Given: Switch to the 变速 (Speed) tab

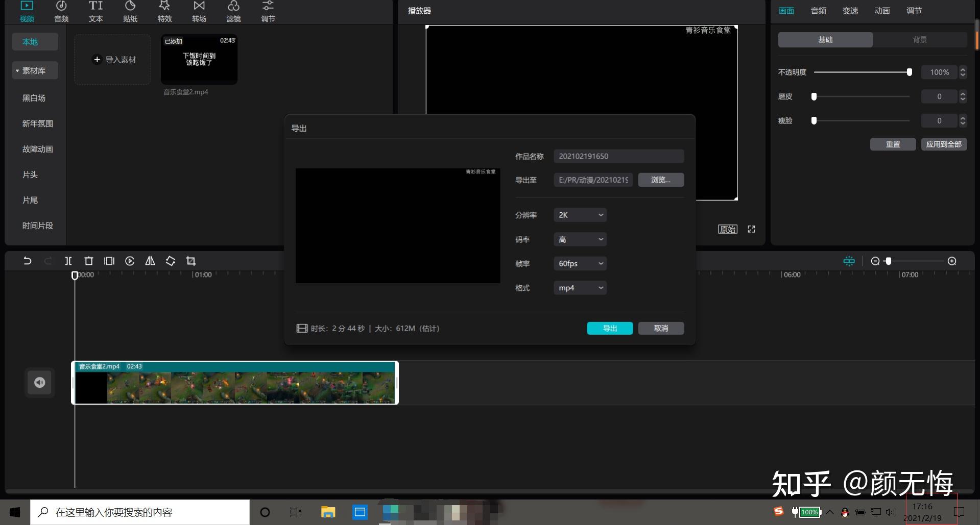Looking at the screenshot, I should (x=850, y=11).
